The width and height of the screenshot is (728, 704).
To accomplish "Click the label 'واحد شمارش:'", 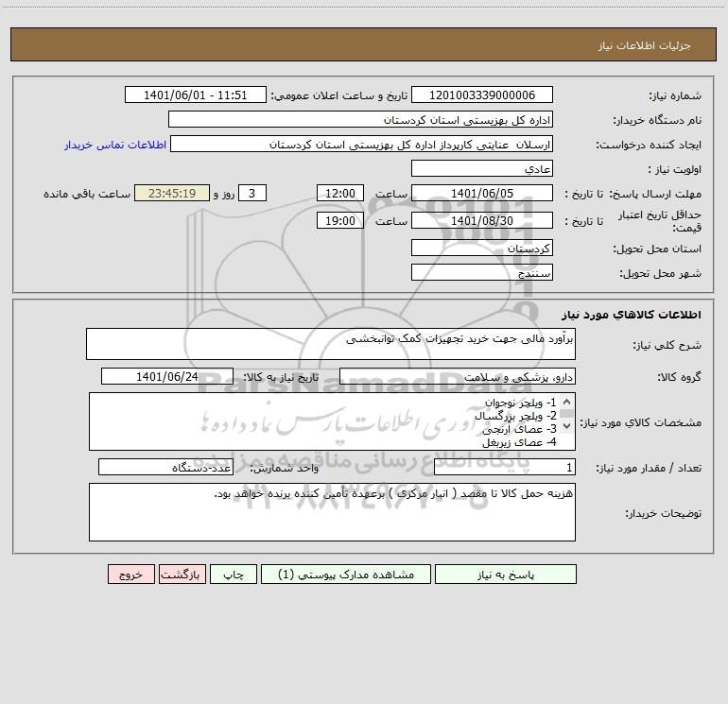I will point(285,469).
